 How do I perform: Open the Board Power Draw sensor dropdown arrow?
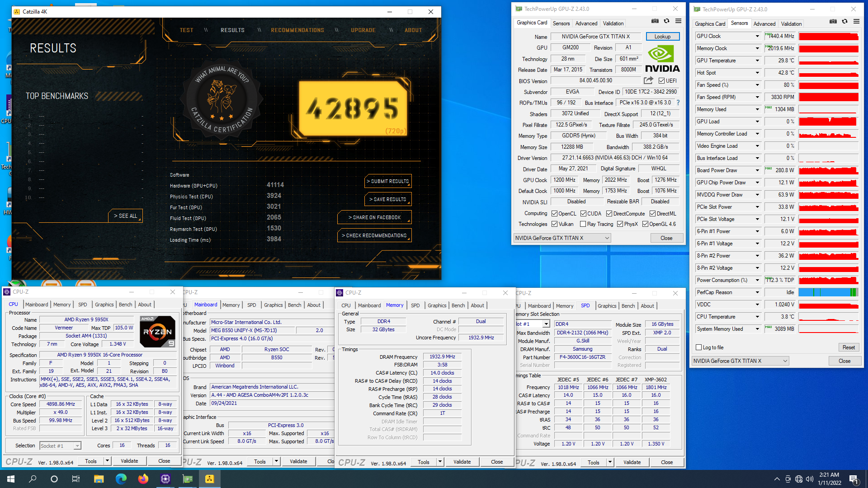[x=757, y=170]
